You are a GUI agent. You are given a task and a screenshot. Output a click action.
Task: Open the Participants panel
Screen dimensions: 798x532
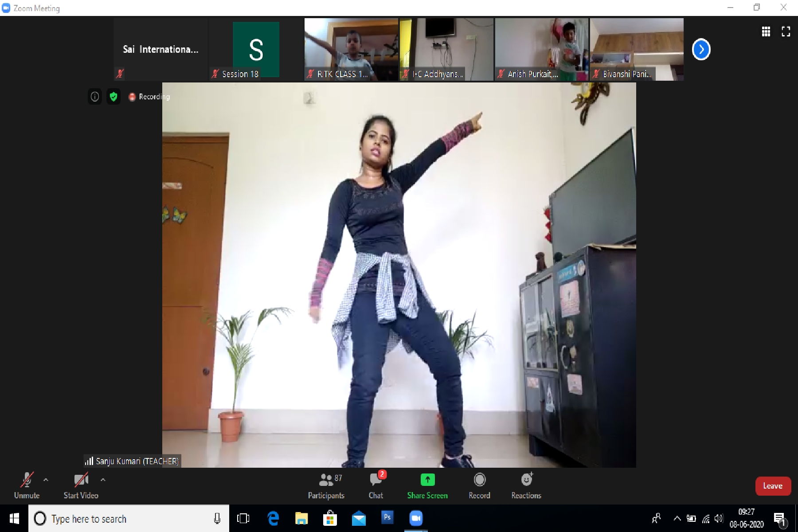[x=326, y=485]
